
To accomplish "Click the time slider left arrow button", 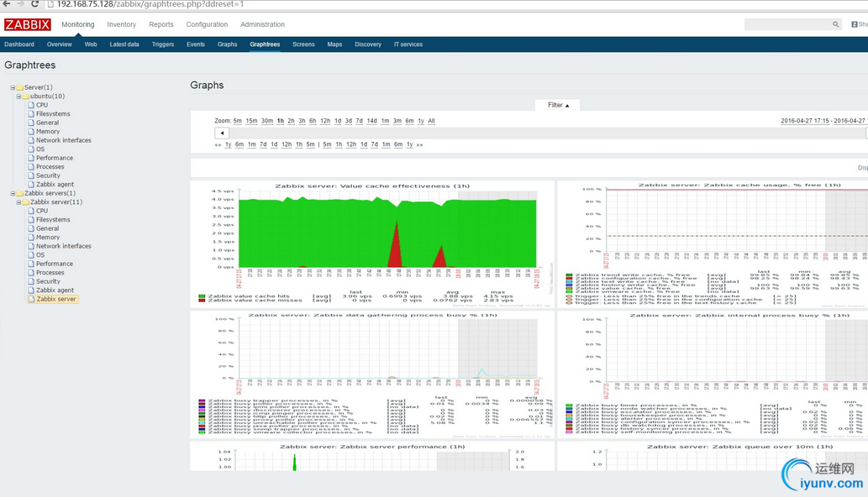I will (x=222, y=133).
